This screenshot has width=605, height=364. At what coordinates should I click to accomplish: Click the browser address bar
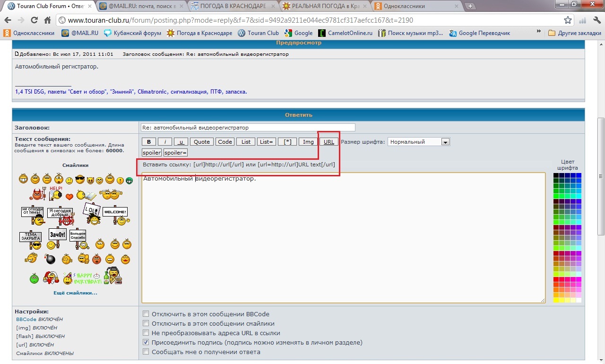[314, 20]
